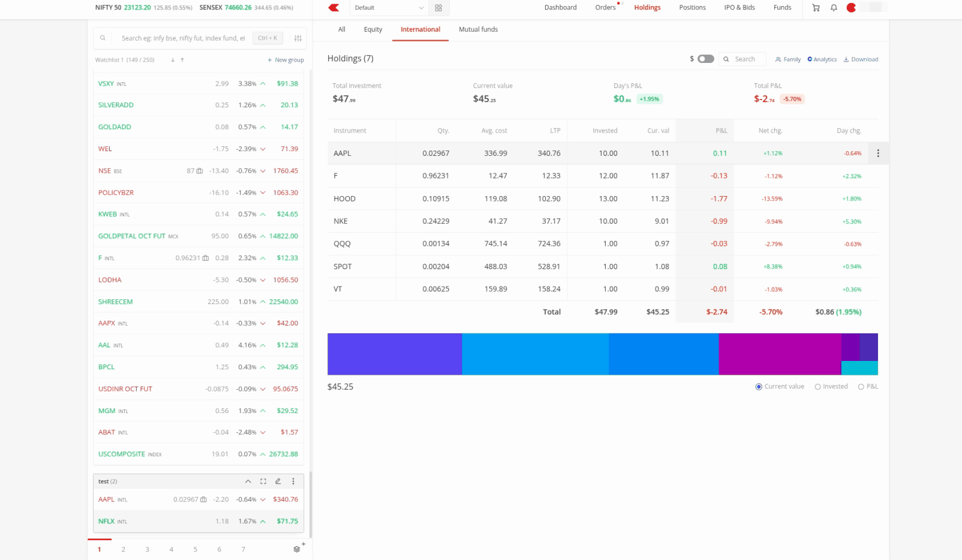The image size is (962, 560).
Task: Open the Default dropdown
Action: coord(389,8)
